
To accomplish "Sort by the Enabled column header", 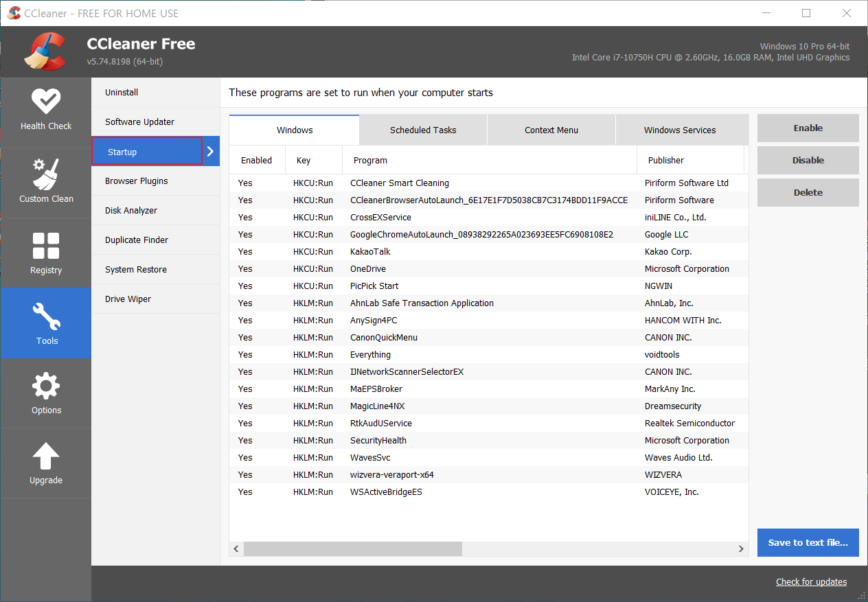I will click(x=257, y=160).
